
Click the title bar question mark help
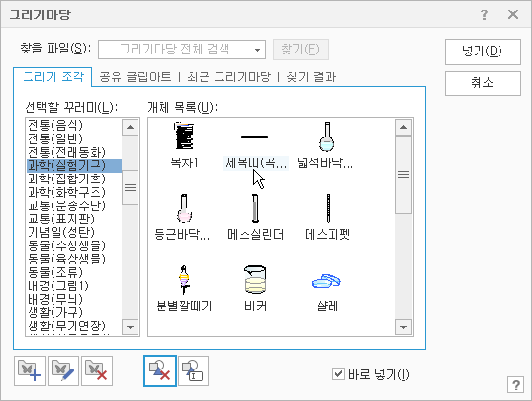(484, 14)
